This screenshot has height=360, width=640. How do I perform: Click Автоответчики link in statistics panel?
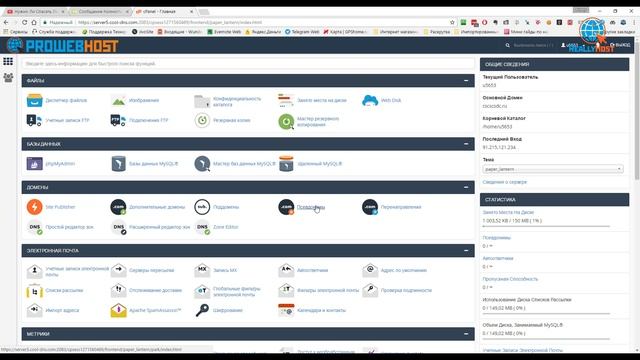(498, 258)
